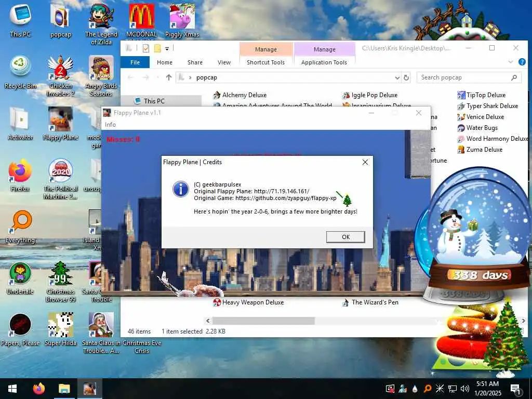Open the This PC desktop icon
The height and width of the screenshot is (399, 532).
coord(20,20)
